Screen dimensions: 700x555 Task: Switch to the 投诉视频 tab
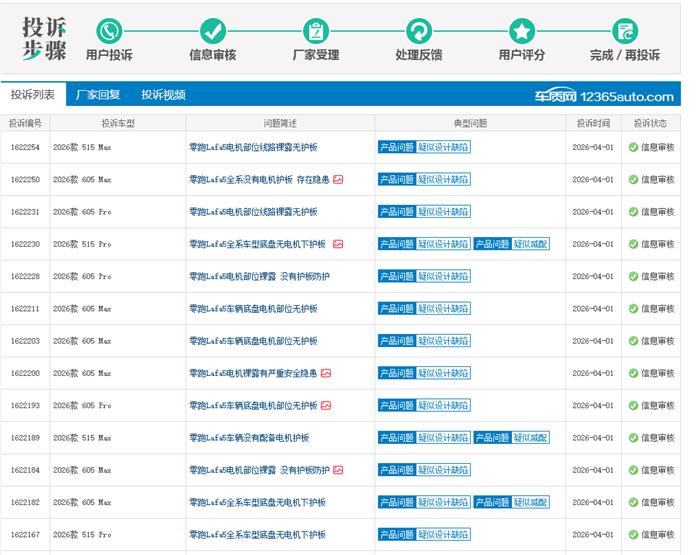pos(163,95)
